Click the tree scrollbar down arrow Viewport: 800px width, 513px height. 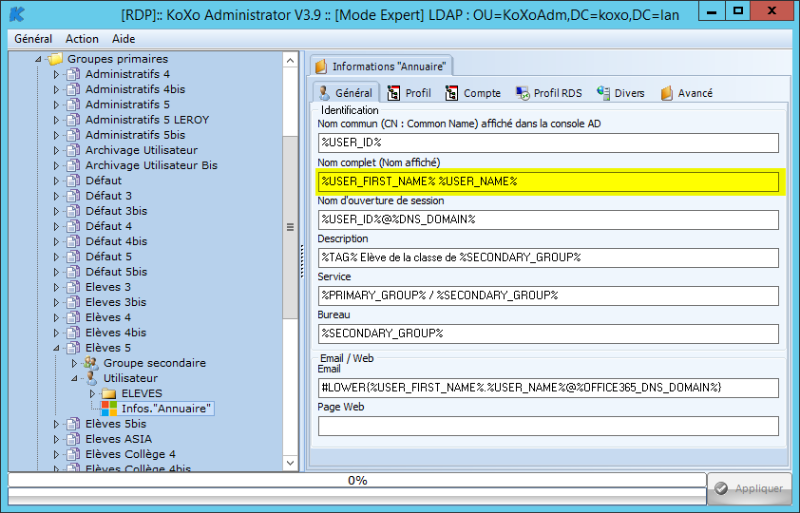pos(290,463)
